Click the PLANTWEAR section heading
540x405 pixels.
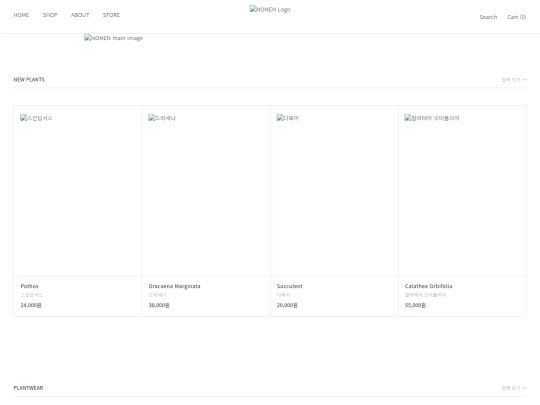[28, 388]
